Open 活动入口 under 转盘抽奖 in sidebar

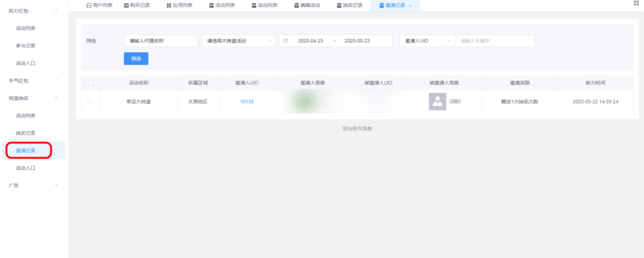[25, 168]
